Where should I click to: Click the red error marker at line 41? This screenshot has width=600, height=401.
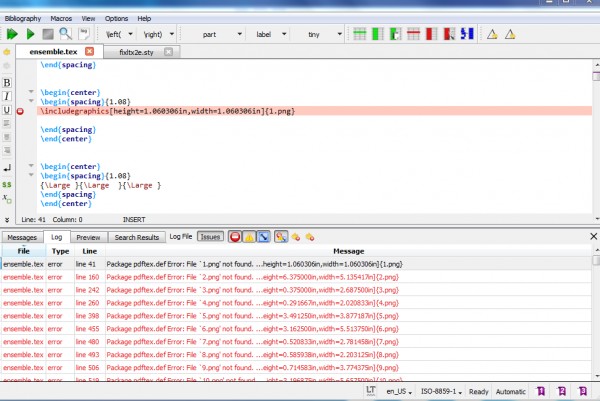[21, 112]
